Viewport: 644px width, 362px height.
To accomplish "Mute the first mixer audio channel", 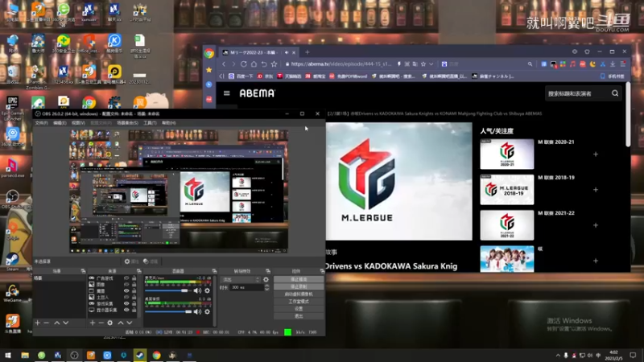I will [197, 290].
